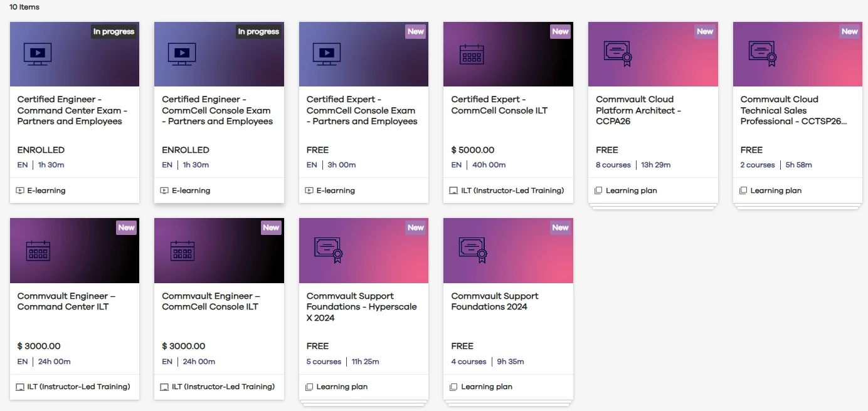Click New badge on Hyperscale X 2024 card

416,228
